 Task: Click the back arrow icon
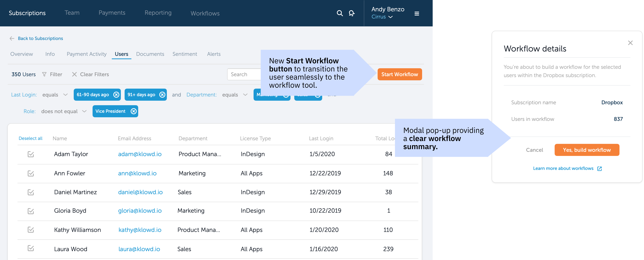(12, 38)
